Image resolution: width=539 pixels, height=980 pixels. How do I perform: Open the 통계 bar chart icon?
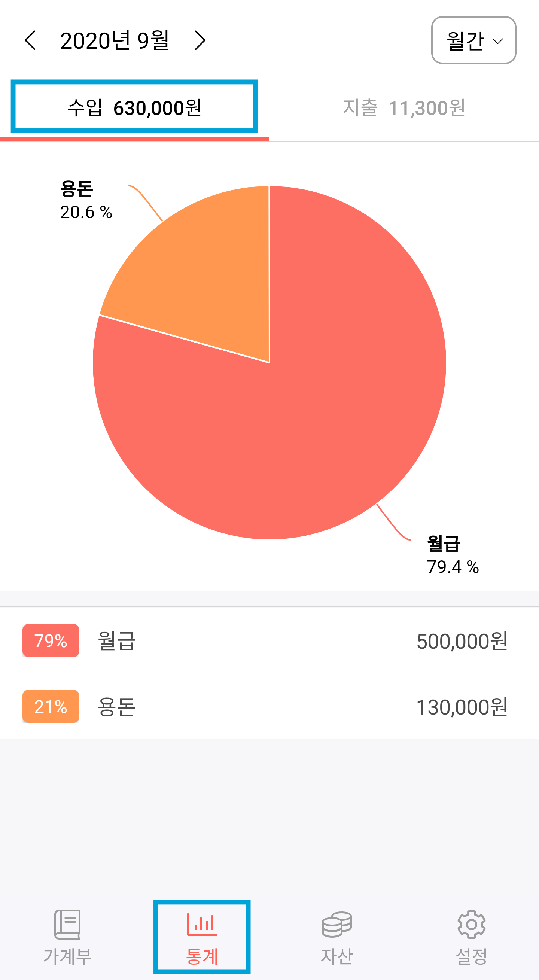(202, 924)
